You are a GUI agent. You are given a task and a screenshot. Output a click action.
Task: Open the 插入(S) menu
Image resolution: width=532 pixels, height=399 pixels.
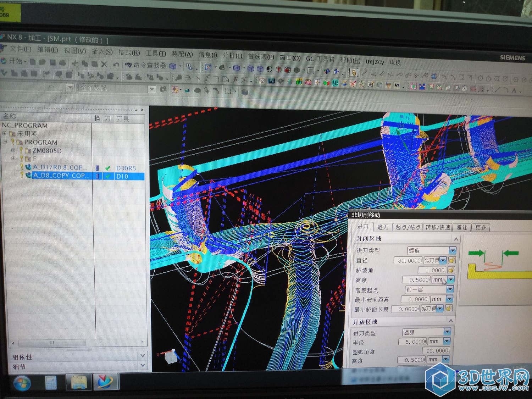point(102,52)
